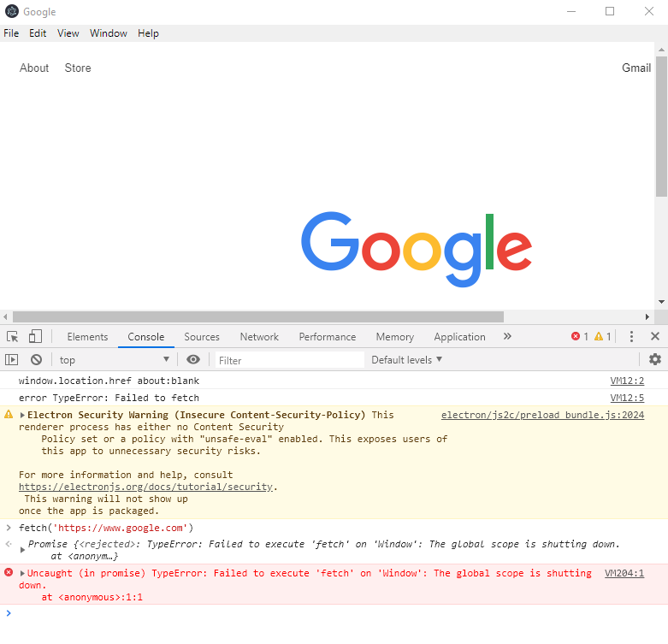This screenshot has height=644, width=668.
Task: Open the top context selector dropdown
Action: [x=114, y=360]
